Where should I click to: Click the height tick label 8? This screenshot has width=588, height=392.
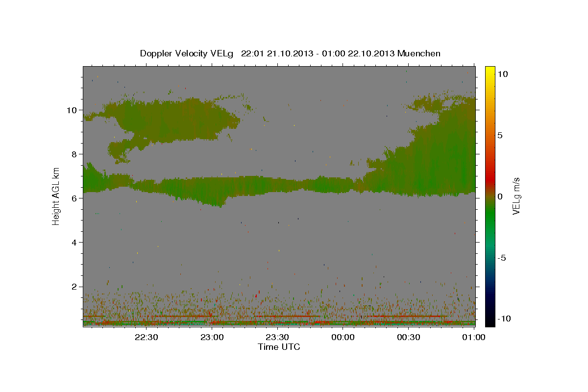click(74, 154)
